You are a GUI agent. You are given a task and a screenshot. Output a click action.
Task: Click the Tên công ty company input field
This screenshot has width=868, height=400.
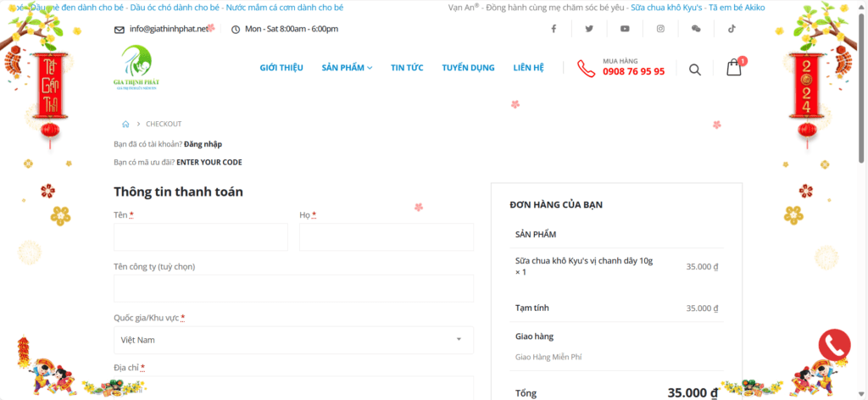pyautogui.click(x=293, y=288)
